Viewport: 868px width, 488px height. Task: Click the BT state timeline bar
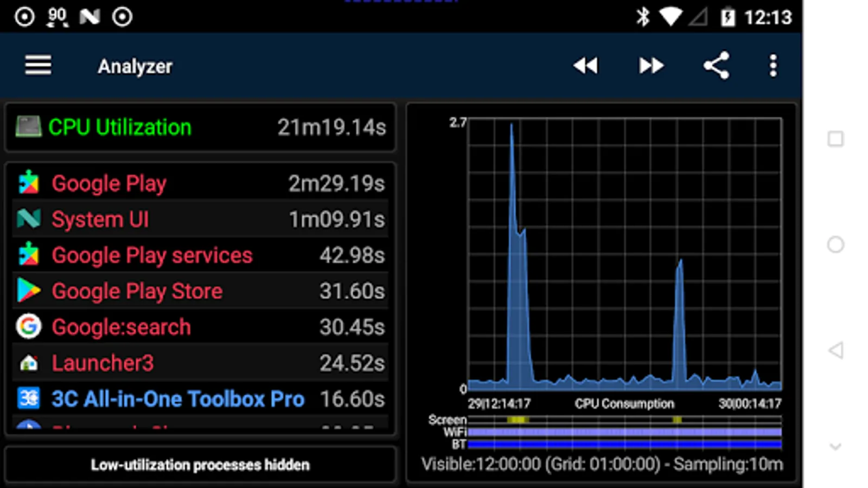click(x=624, y=445)
